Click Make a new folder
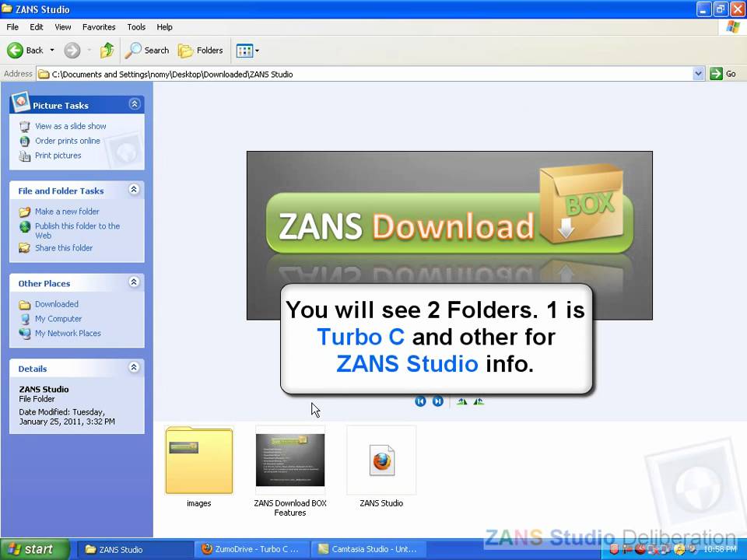 click(x=67, y=212)
